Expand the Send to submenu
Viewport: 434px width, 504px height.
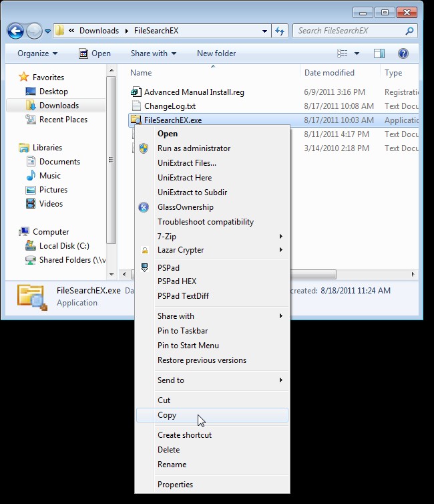click(x=212, y=380)
